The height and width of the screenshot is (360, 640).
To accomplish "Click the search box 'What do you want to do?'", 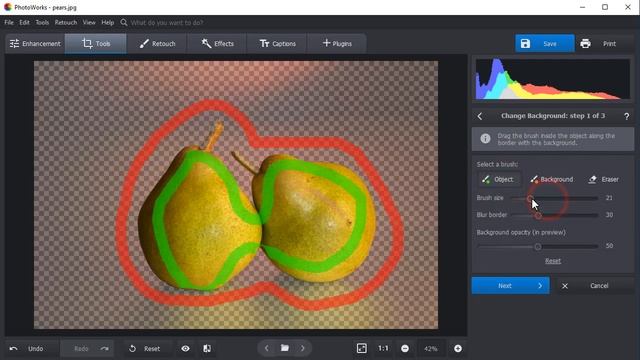I will tap(167, 22).
